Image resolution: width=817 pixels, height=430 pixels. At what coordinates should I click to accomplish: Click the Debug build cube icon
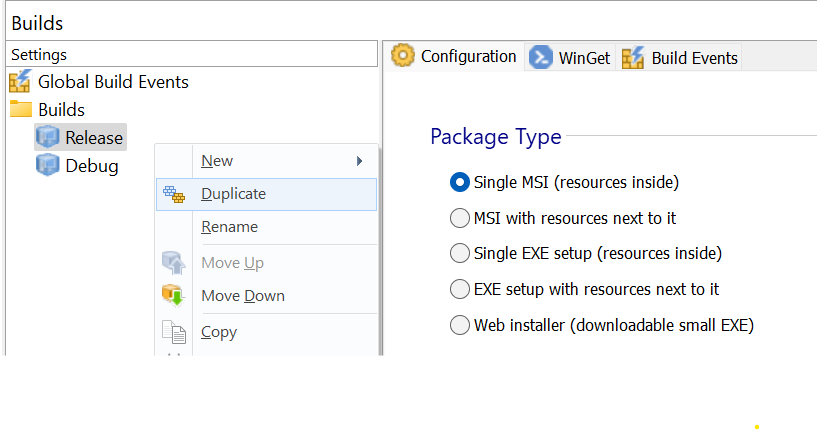47,165
